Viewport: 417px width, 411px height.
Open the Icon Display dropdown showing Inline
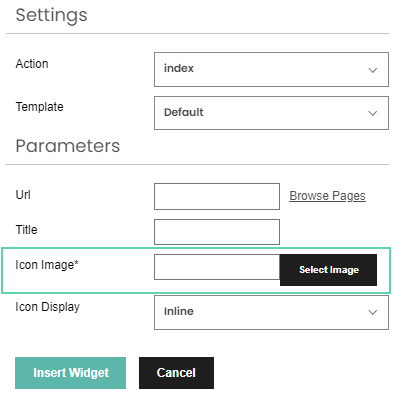pyautogui.click(x=271, y=312)
